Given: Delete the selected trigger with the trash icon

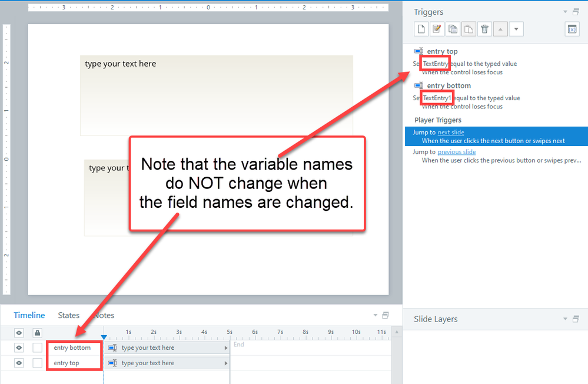Looking at the screenshot, I should click(484, 29).
